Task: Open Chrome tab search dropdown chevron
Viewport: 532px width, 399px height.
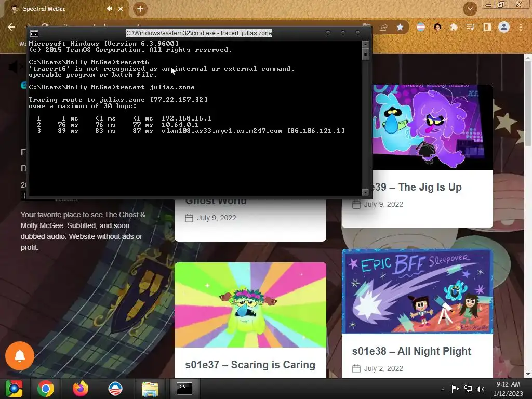Action: (x=470, y=9)
